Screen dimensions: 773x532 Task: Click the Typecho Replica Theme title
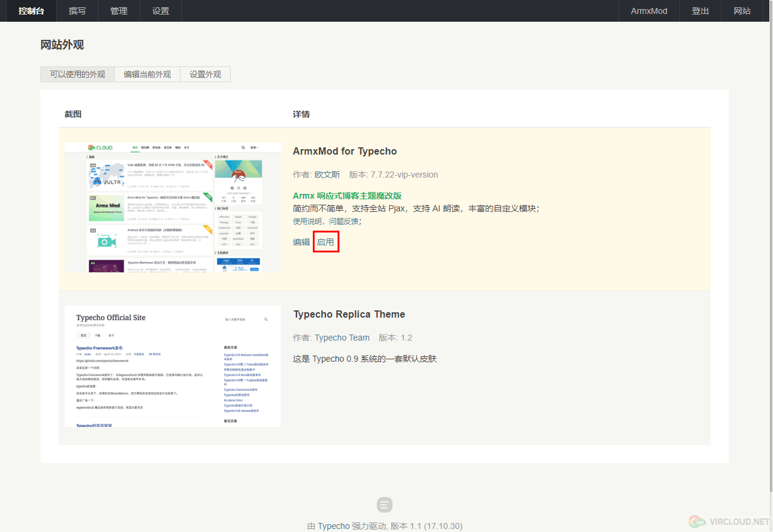tap(349, 314)
